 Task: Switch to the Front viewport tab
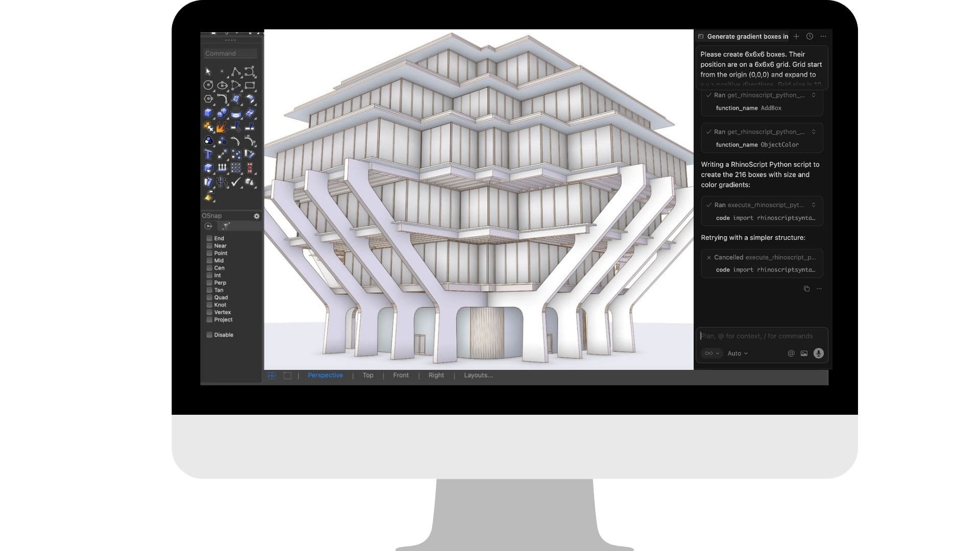coord(401,375)
